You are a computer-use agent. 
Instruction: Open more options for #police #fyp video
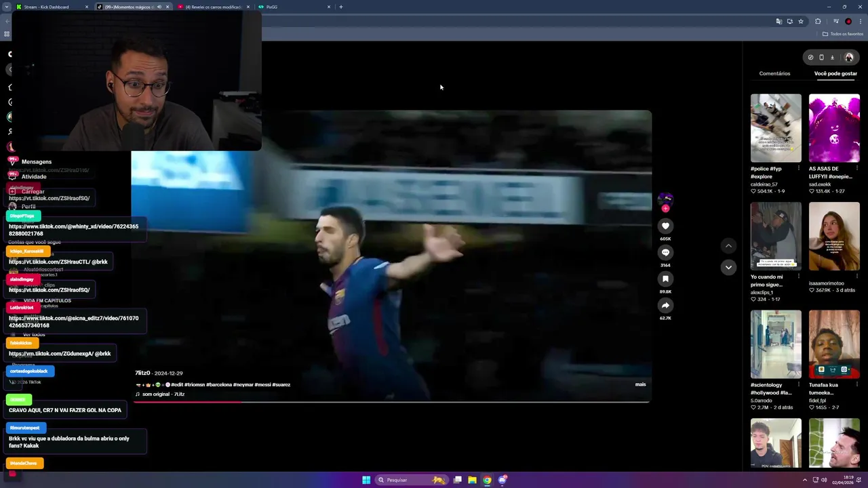point(798,169)
